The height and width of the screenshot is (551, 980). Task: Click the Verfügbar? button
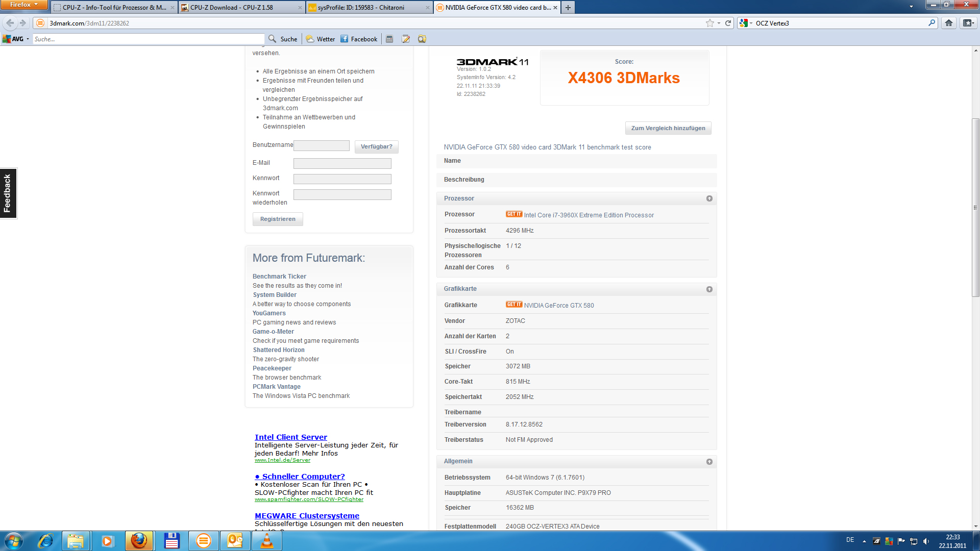[377, 146]
